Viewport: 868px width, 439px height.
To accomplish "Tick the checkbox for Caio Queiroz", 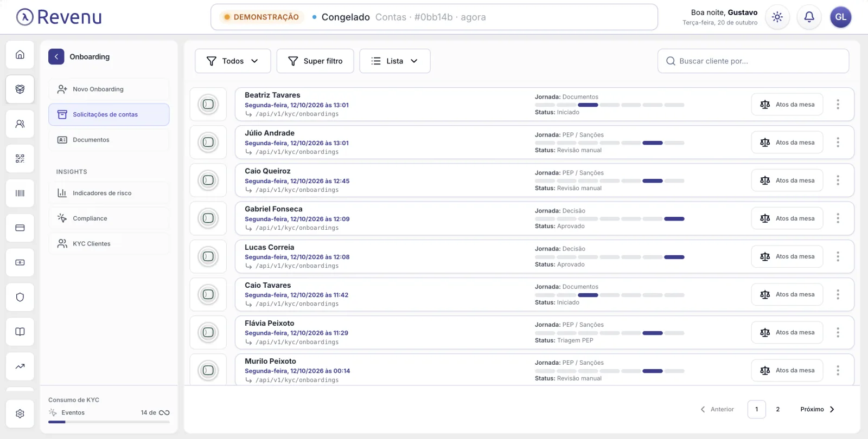I will (x=208, y=180).
